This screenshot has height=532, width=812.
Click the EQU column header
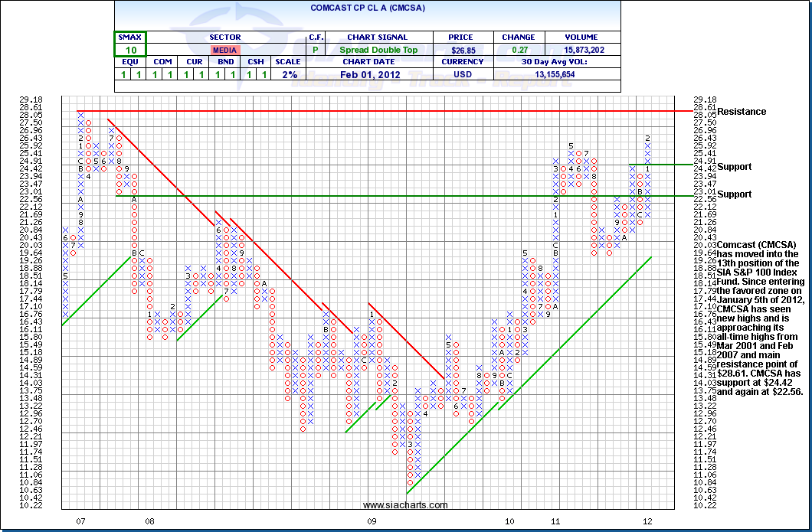(130, 62)
